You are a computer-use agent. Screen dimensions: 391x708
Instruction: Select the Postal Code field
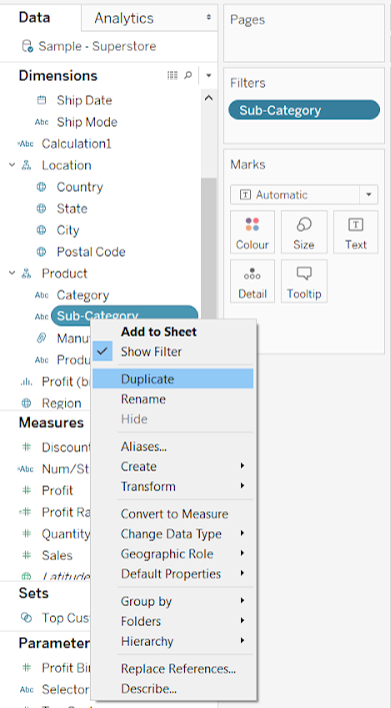(x=91, y=252)
